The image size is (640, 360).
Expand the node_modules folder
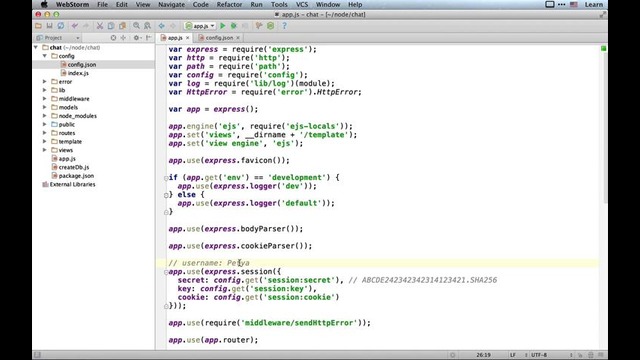pyautogui.click(x=45, y=116)
